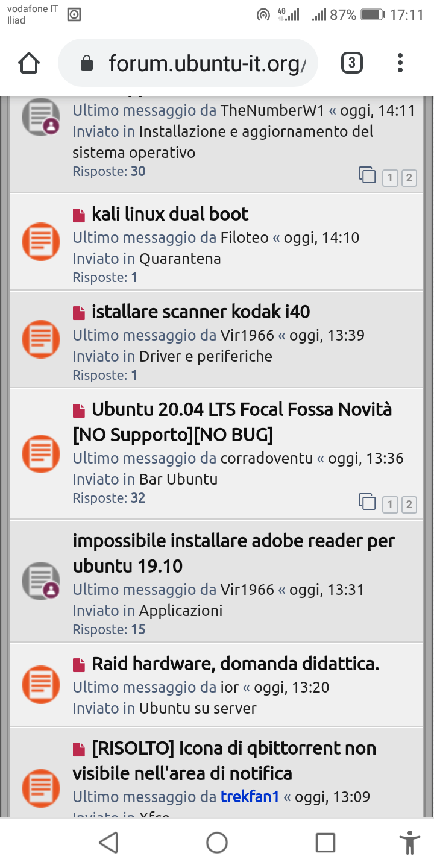
Task: Tap topic status icon beside TheNumberW1 post
Action: click(41, 116)
